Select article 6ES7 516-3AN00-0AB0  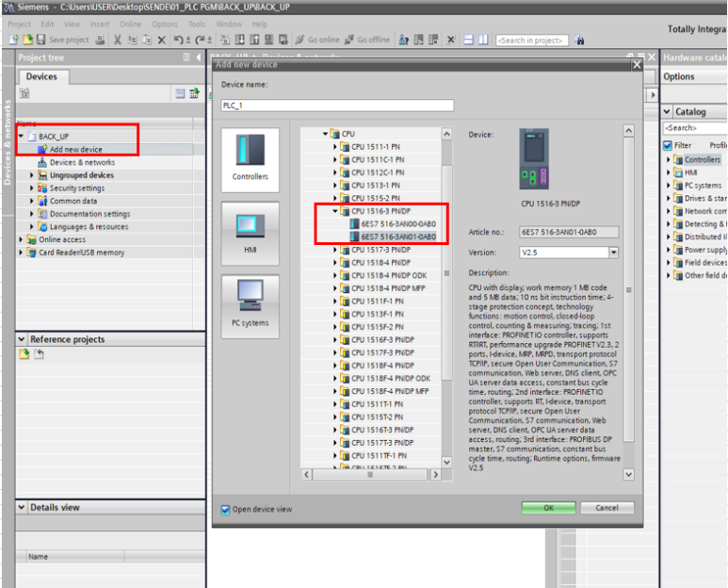coord(398,224)
